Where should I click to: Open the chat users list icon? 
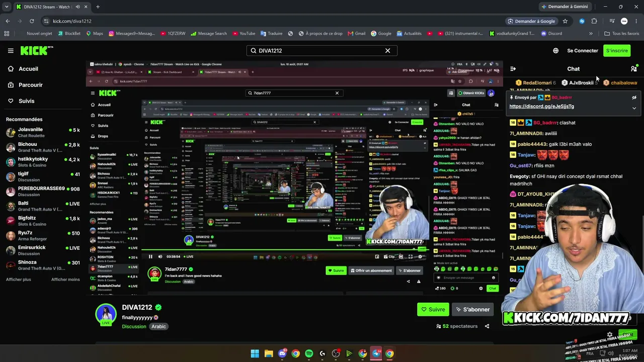tap(634, 68)
